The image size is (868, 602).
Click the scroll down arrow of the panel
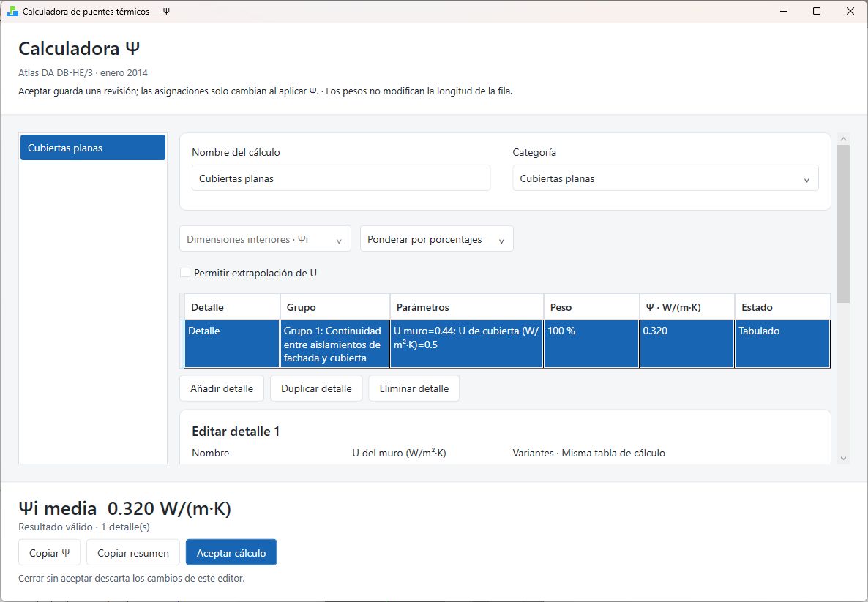844,458
